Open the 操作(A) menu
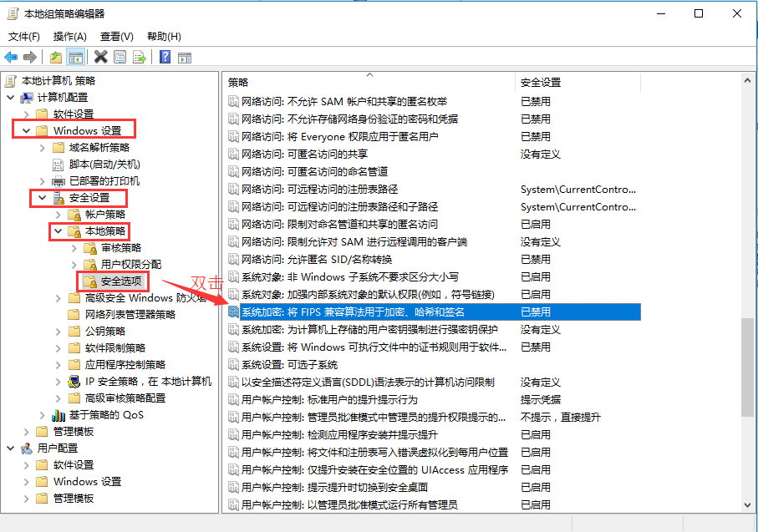Screen dimensions: 758x532 coord(69,37)
